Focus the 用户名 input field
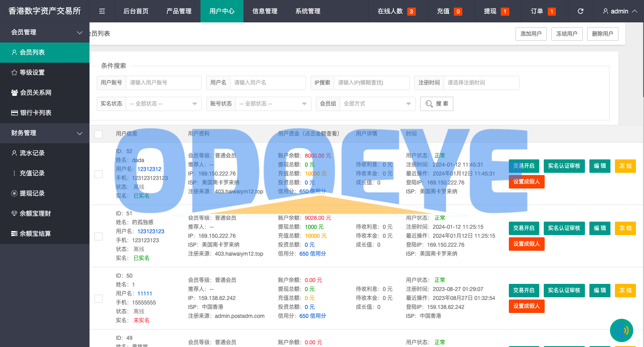 point(268,83)
